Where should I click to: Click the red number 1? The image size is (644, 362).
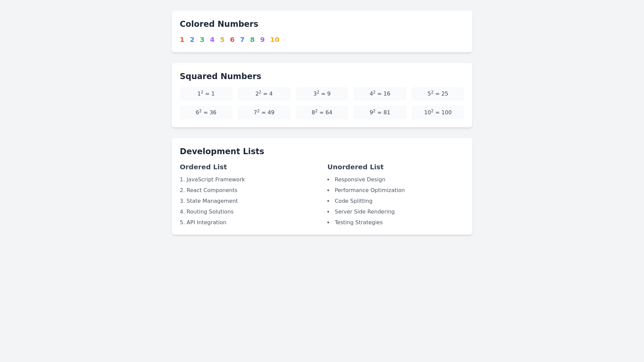pos(182,40)
